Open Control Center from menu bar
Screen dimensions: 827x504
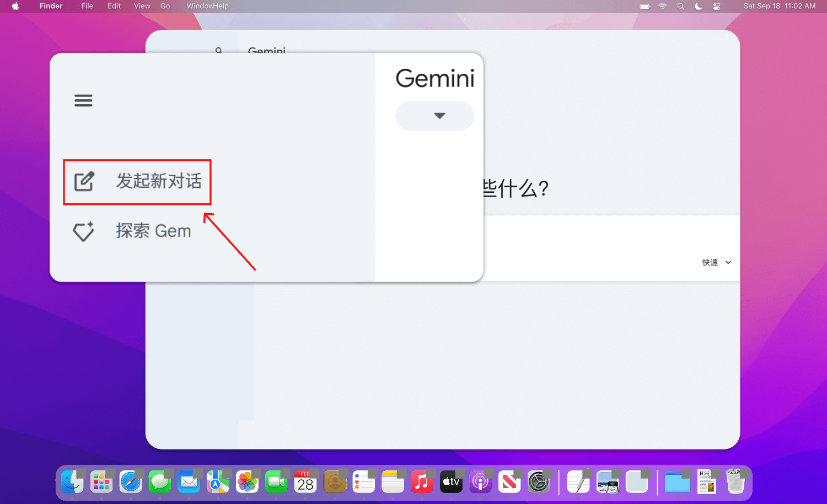[717, 6]
